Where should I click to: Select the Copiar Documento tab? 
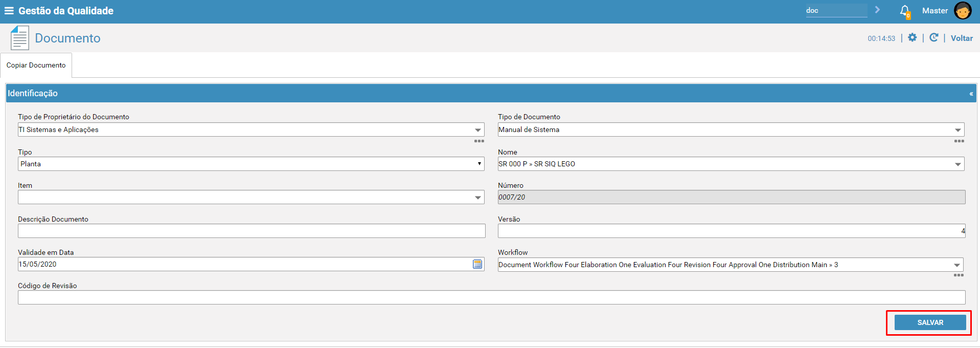tap(36, 65)
